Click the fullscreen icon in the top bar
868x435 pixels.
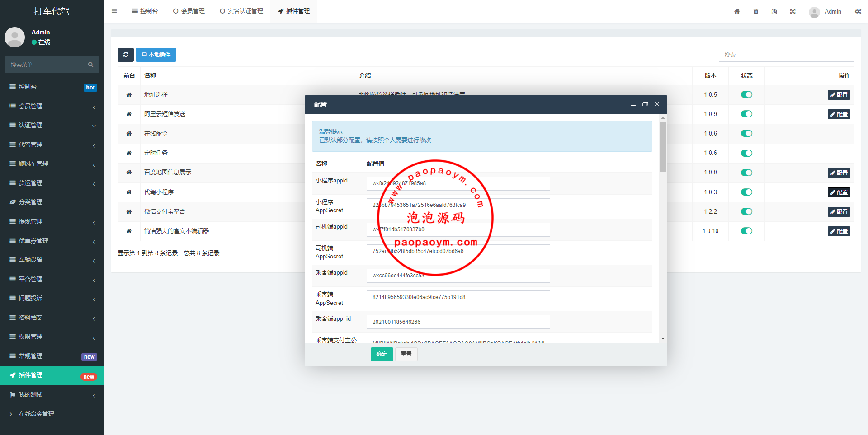[x=793, y=11]
